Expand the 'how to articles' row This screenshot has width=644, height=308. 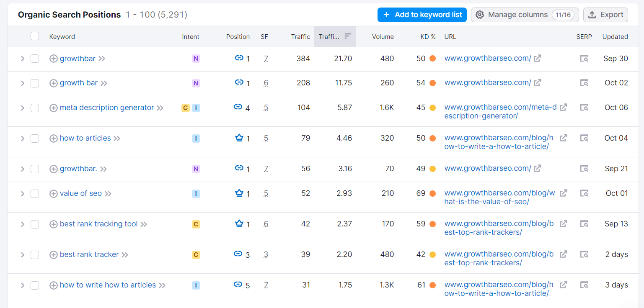click(x=23, y=139)
